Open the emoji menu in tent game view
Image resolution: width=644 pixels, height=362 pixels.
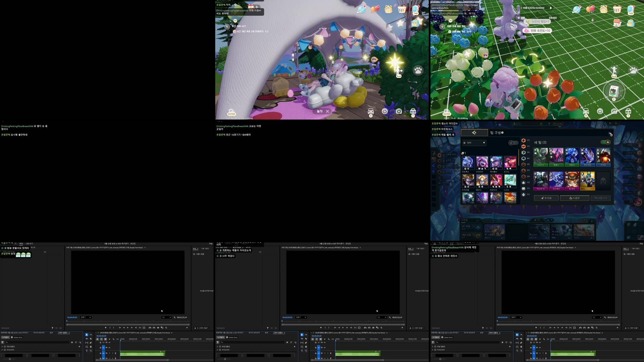385,111
